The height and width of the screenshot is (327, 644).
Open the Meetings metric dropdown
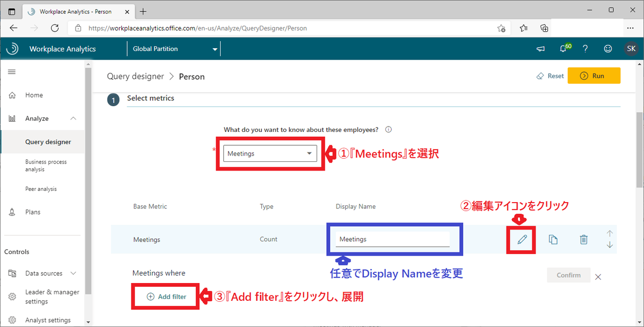[270, 153]
